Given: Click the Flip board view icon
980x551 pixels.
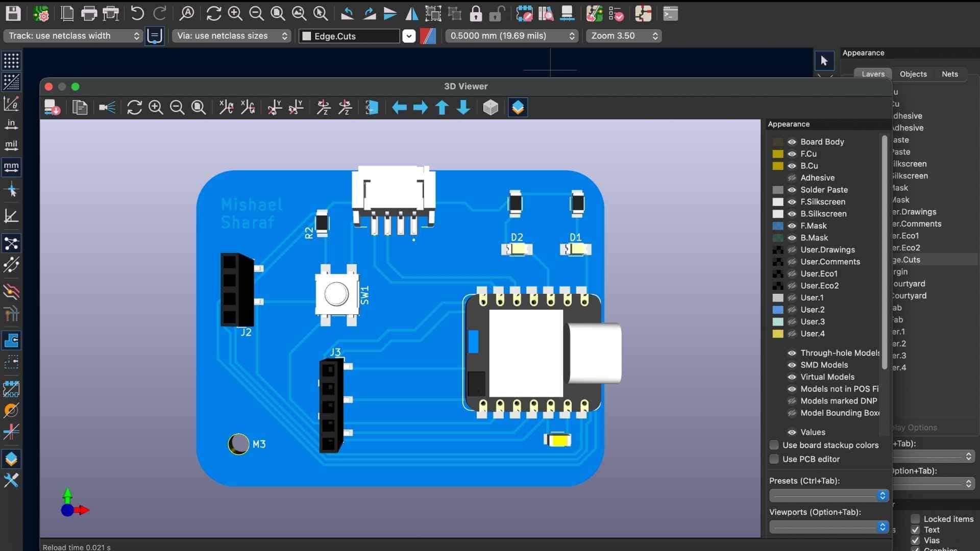Looking at the screenshot, I should tap(372, 107).
